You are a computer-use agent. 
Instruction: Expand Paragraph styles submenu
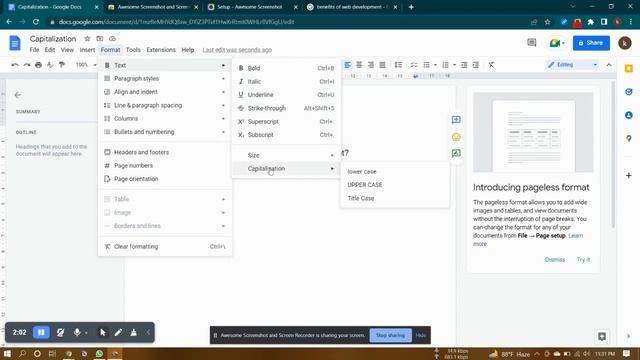click(165, 78)
